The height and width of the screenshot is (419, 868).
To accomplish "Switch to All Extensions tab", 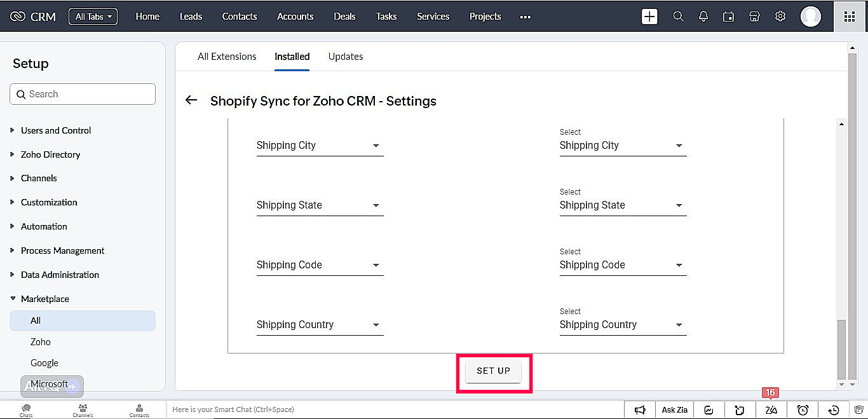I will pos(227,57).
